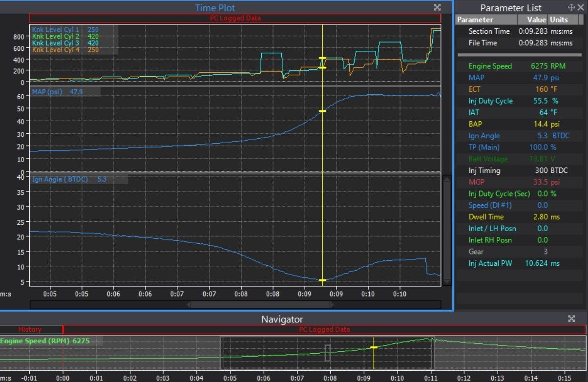Image resolution: width=588 pixels, height=382 pixels.
Task: Click the MAP (psi) legend label
Action: (47, 91)
